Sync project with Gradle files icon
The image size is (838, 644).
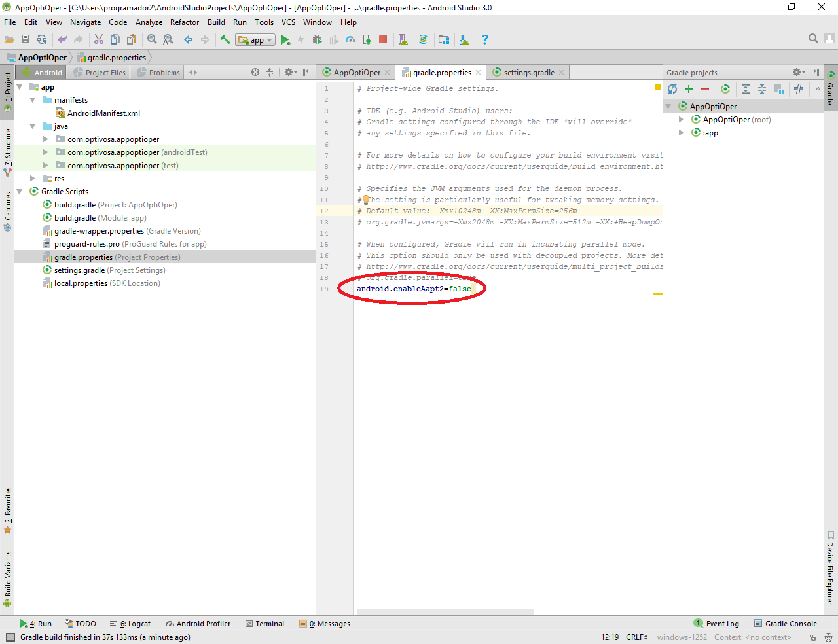[424, 40]
